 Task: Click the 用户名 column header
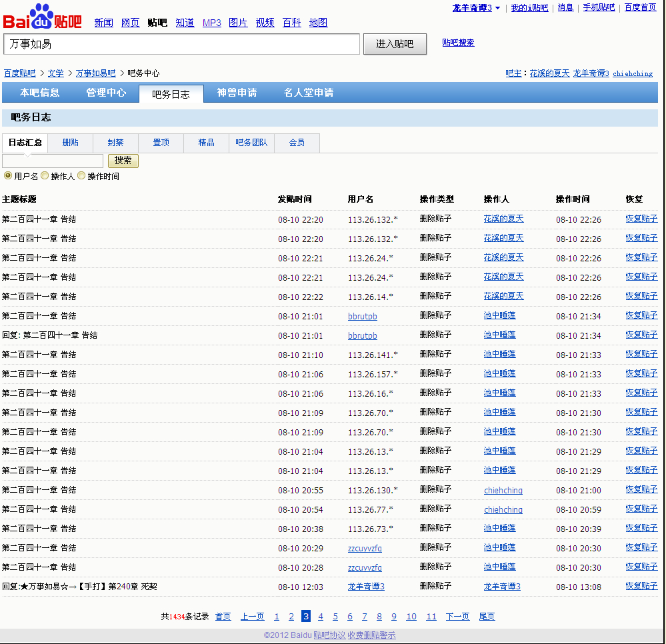[360, 199]
